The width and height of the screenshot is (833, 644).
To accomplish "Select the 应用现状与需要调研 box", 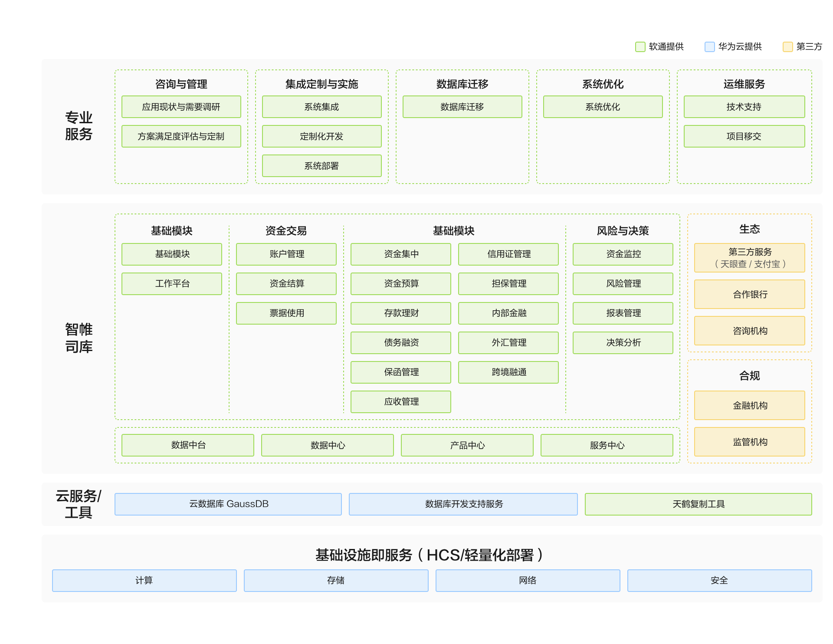I will pyautogui.click(x=181, y=107).
